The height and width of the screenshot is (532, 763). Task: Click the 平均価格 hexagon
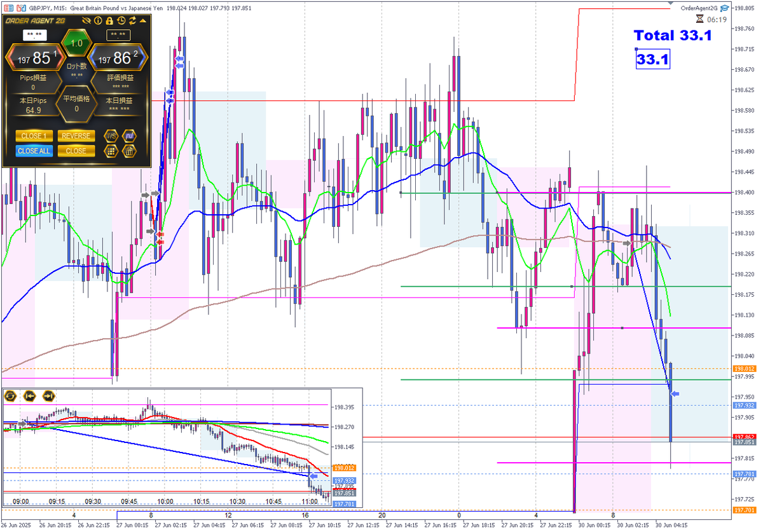coord(76,104)
